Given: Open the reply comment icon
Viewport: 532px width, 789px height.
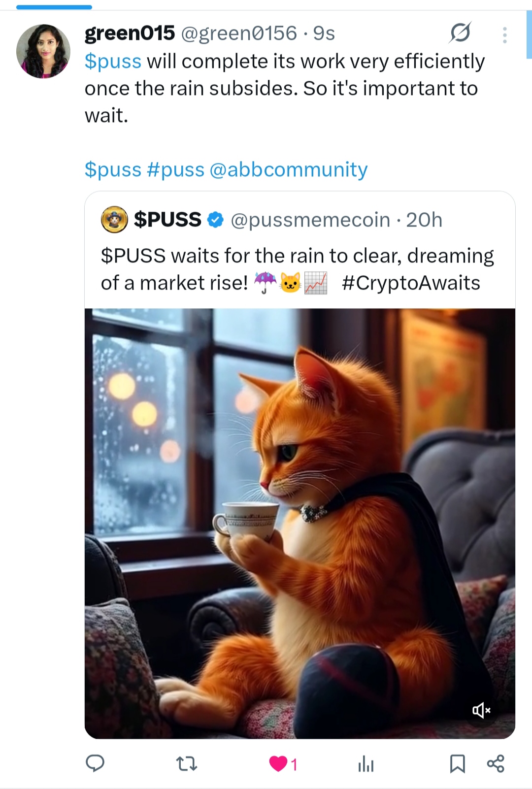Looking at the screenshot, I should pyautogui.click(x=95, y=763).
